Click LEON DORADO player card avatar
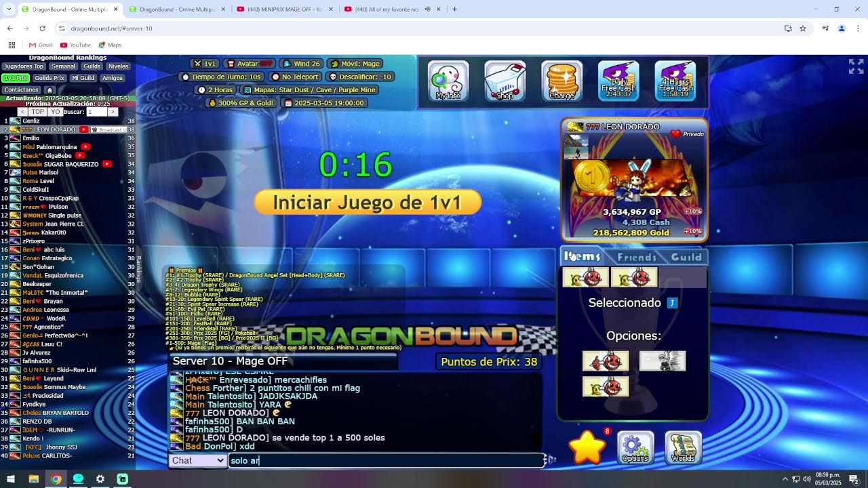 click(633, 180)
